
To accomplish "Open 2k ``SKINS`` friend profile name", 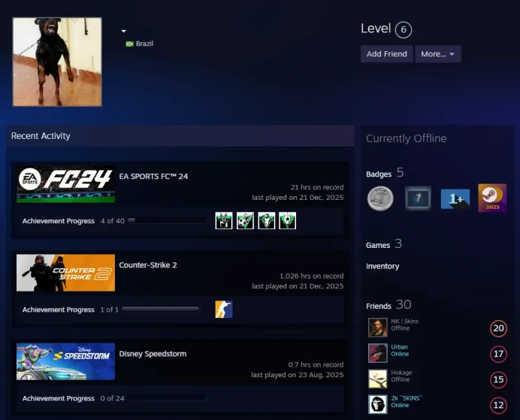I will click(x=407, y=398).
